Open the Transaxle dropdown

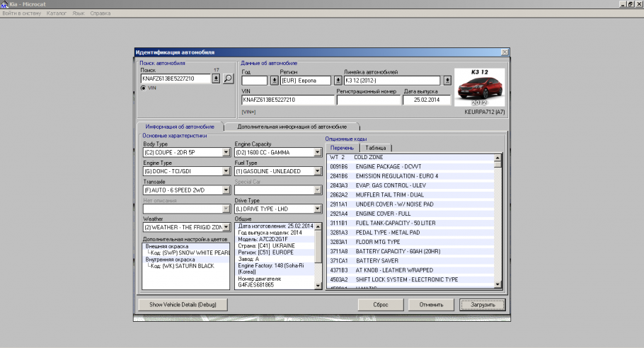click(x=226, y=190)
